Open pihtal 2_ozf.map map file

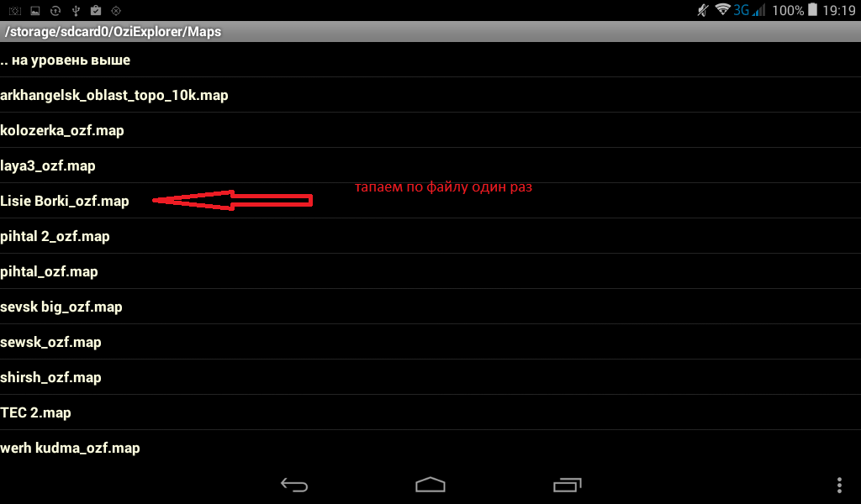coord(430,236)
